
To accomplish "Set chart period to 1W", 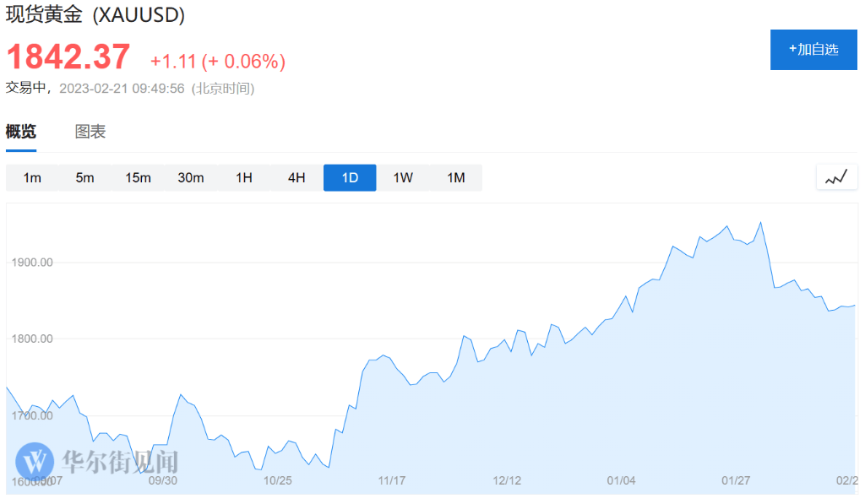I will 403,177.
